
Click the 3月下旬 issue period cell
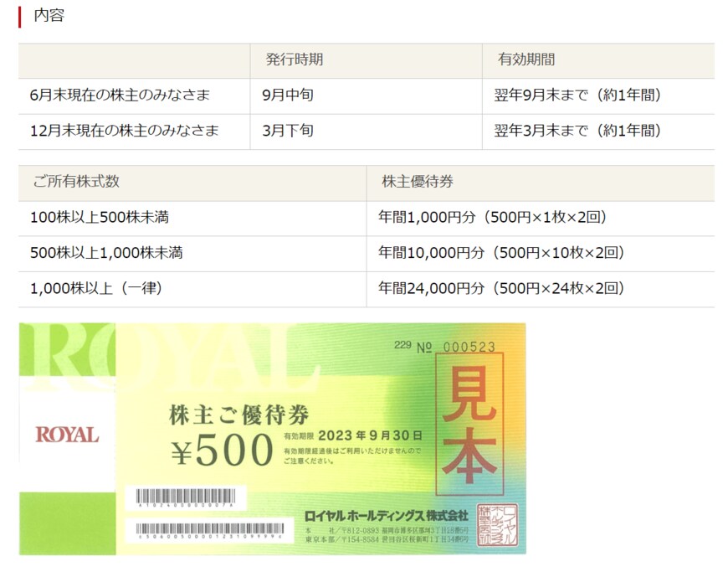pos(288,131)
